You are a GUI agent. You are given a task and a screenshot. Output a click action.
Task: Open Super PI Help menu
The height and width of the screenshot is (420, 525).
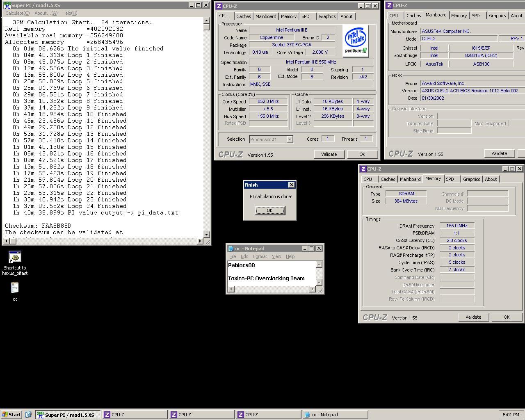(x=70, y=13)
